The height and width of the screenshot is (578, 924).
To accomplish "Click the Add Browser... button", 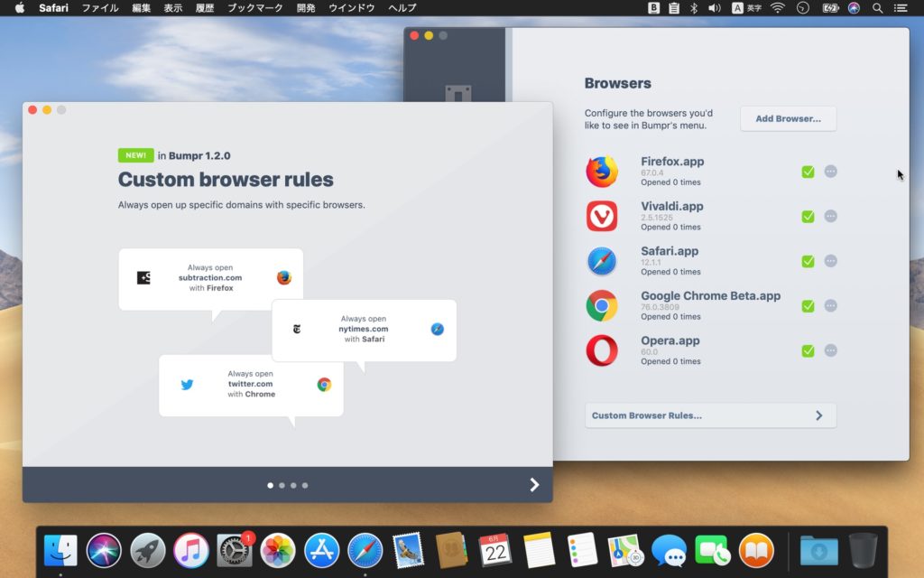I will (788, 118).
